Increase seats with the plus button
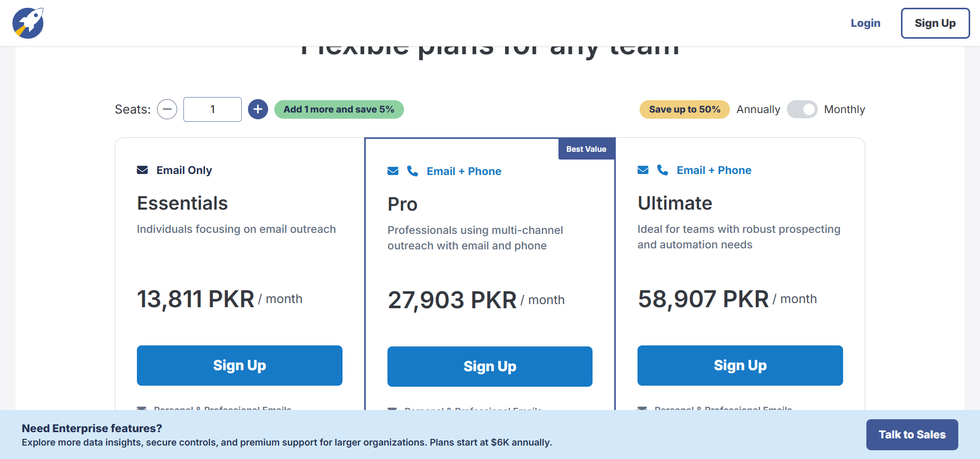 pos(258,109)
